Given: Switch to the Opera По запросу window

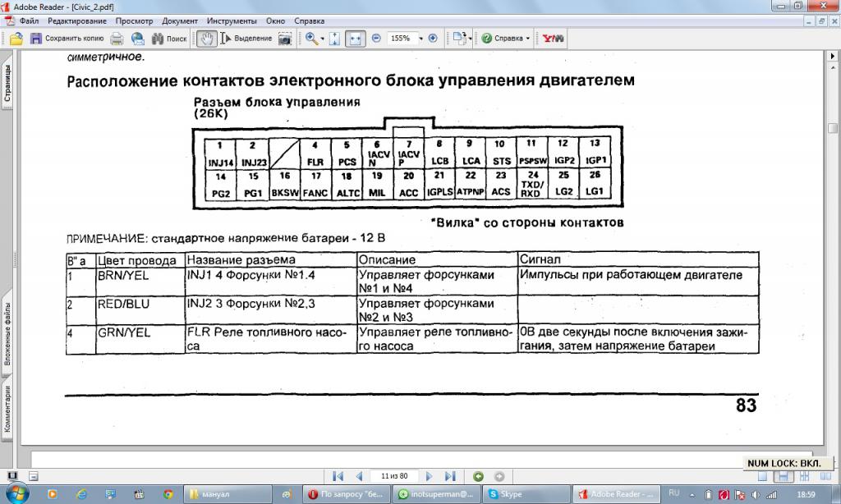Looking at the screenshot, I should [x=347, y=494].
